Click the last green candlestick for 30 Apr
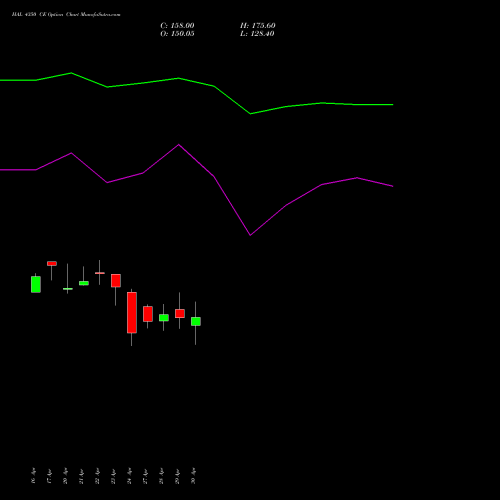This screenshot has height=500, width=500. 196,321
